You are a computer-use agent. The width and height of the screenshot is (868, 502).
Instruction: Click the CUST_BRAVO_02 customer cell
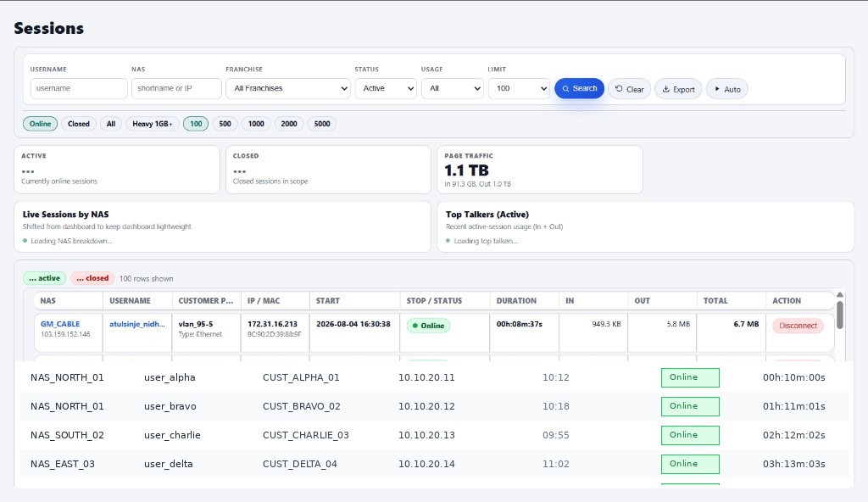pyautogui.click(x=302, y=406)
